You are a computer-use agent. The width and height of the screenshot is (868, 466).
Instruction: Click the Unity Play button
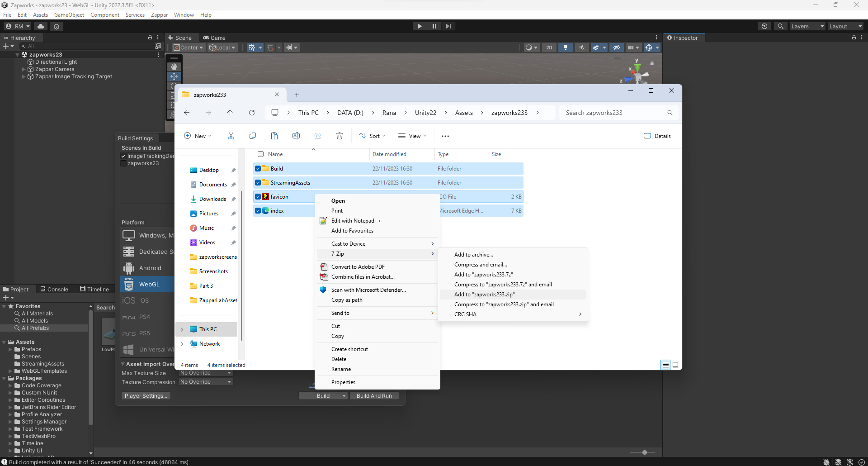(x=420, y=26)
